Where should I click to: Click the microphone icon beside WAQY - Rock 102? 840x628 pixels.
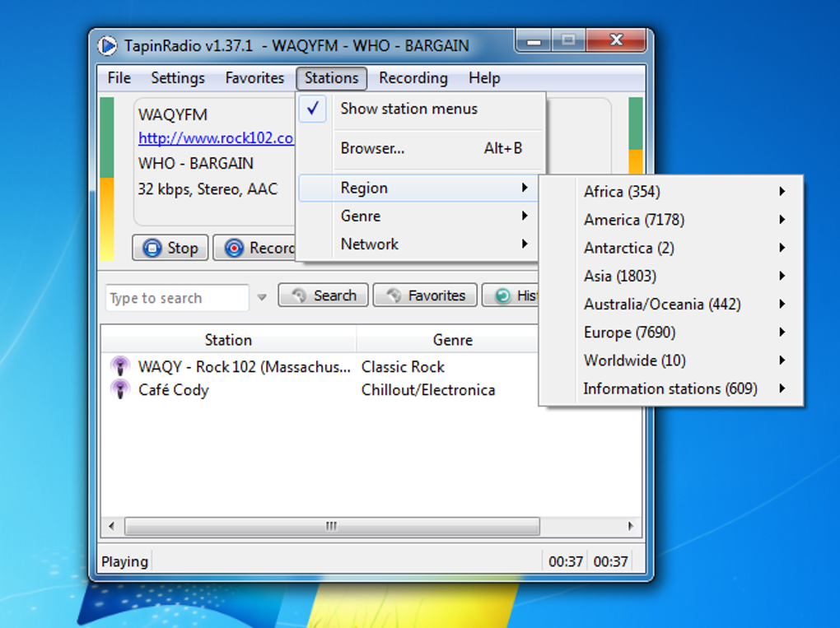click(x=120, y=367)
